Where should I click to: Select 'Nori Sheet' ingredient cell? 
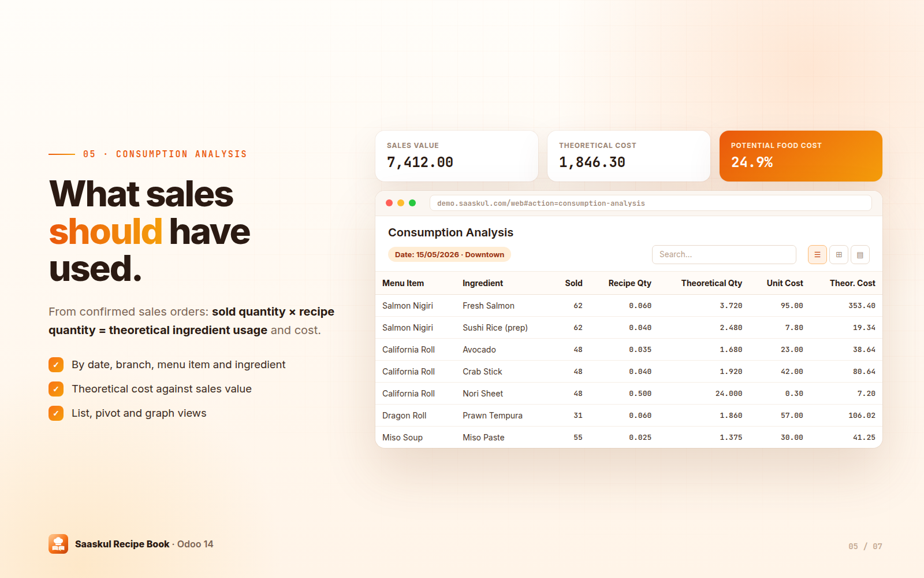[483, 394]
